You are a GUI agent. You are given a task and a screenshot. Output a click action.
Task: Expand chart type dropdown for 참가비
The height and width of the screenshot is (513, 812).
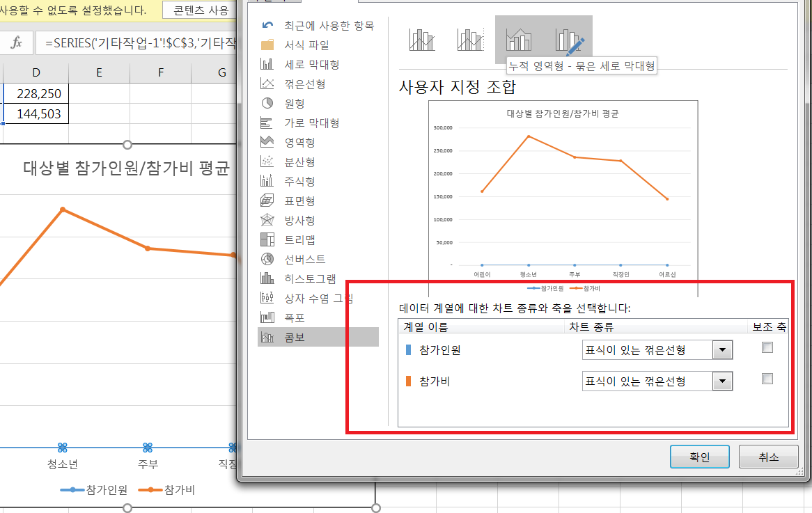click(x=723, y=381)
